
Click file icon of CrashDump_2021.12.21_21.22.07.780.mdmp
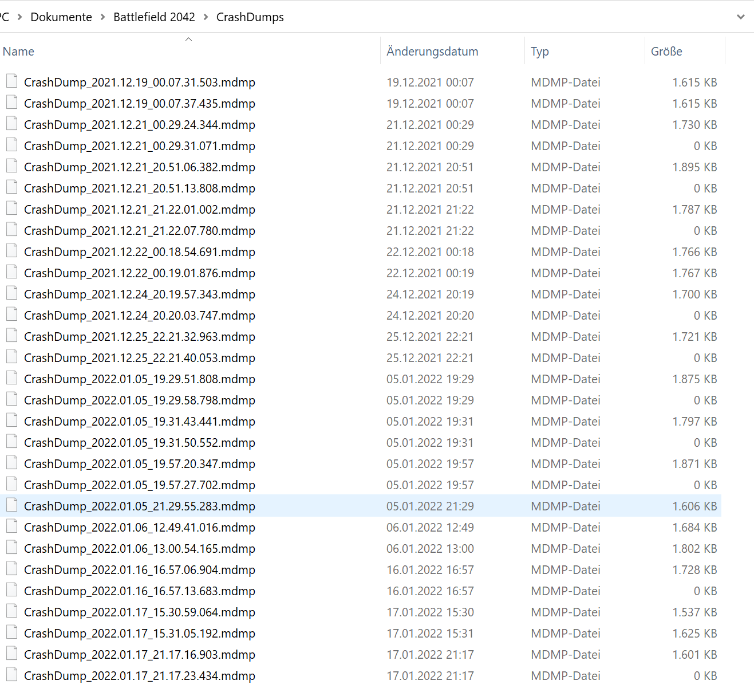(11, 230)
